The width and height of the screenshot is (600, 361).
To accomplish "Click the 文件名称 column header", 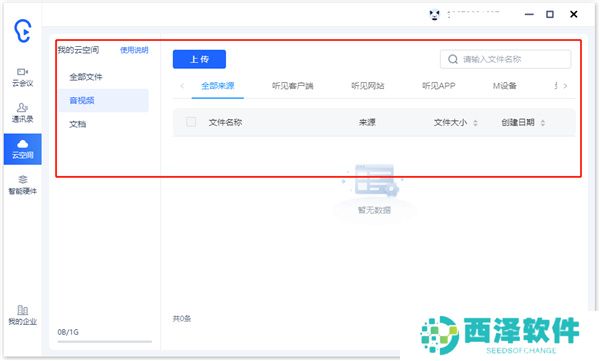I will [225, 123].
